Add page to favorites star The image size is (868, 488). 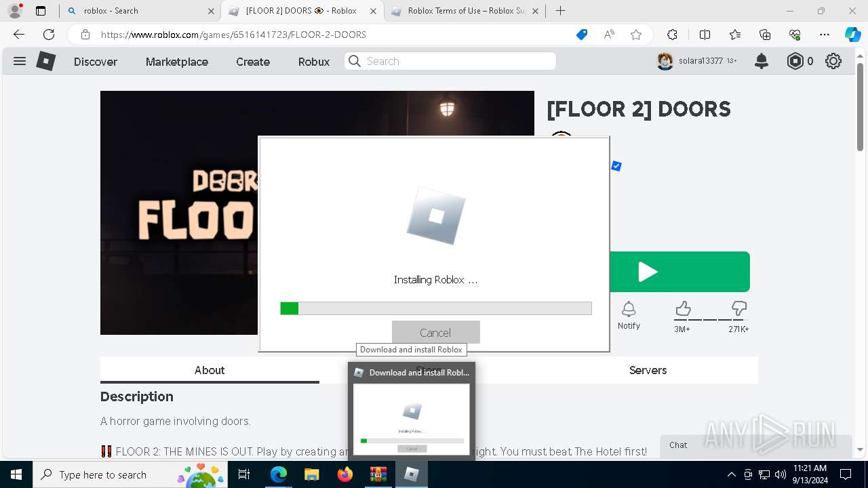[636, 35]
